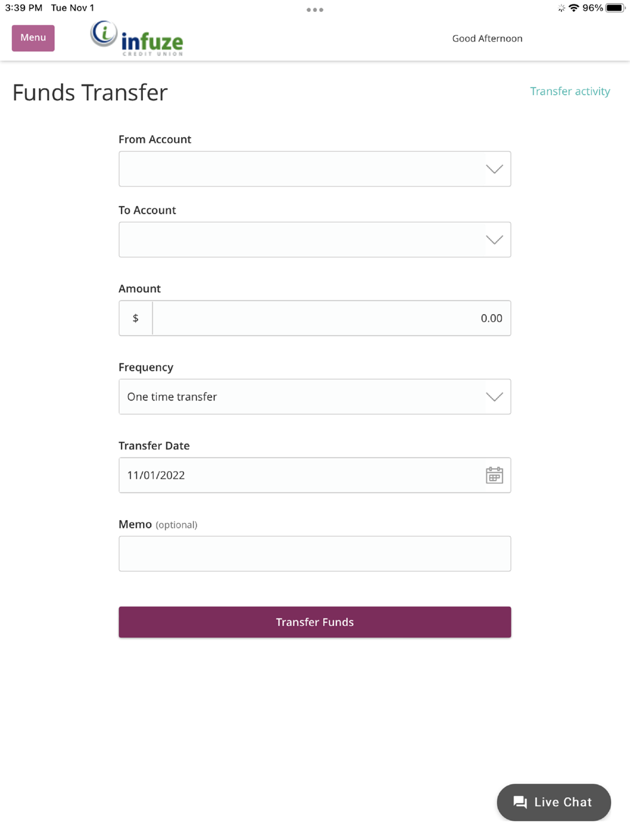
Task: Select the Transfer Date field showing 11/01/2022
Action: pyautogui.click(x=315, y=475)
